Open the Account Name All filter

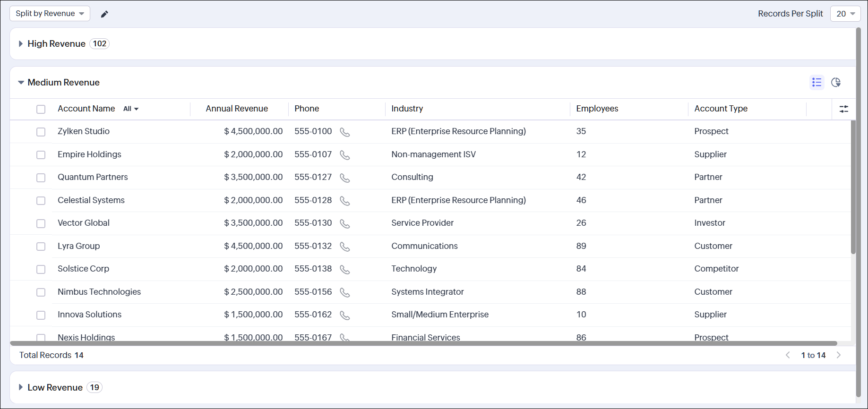pos(131,109)
